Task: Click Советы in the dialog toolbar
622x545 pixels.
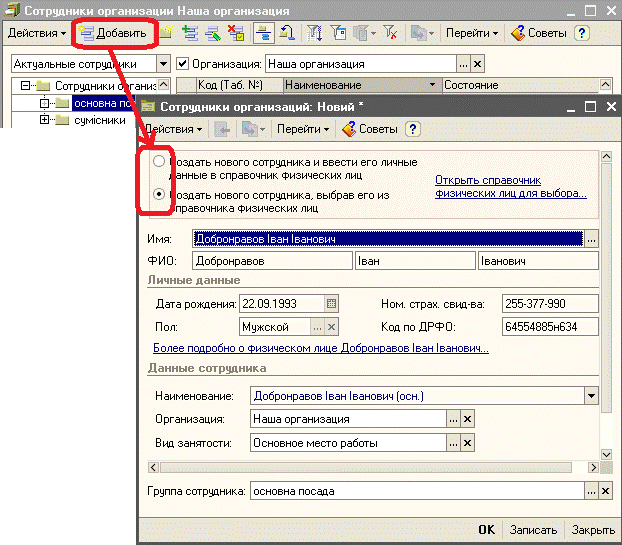Action: [370, 129]
